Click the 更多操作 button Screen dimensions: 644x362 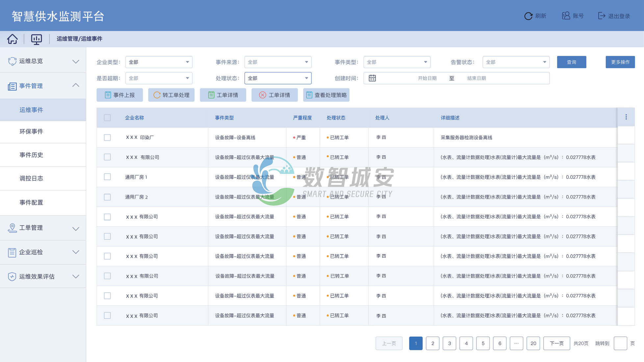point(620,62)
